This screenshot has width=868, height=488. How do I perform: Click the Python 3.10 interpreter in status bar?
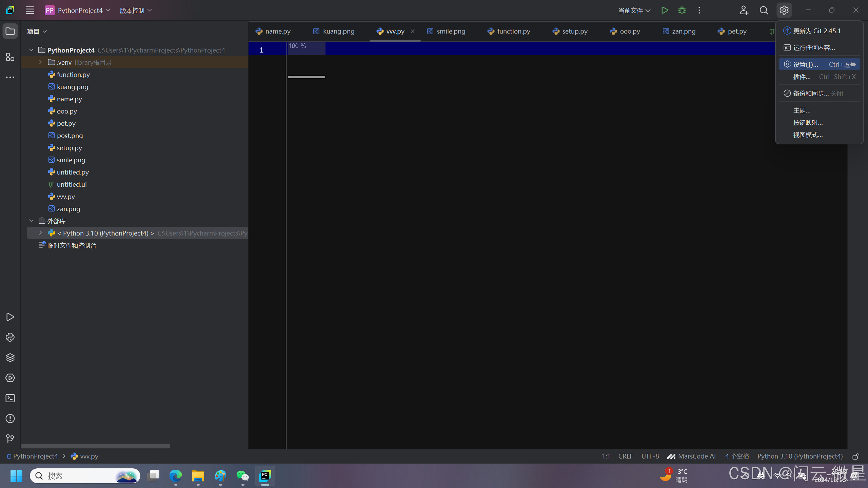point(800,456)
